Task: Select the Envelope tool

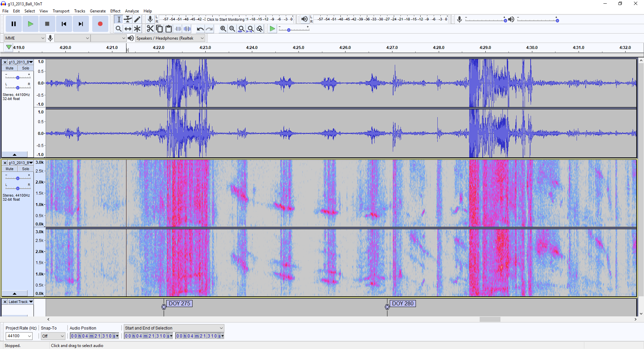Action: pyautogui.click(x=128, y=19)
